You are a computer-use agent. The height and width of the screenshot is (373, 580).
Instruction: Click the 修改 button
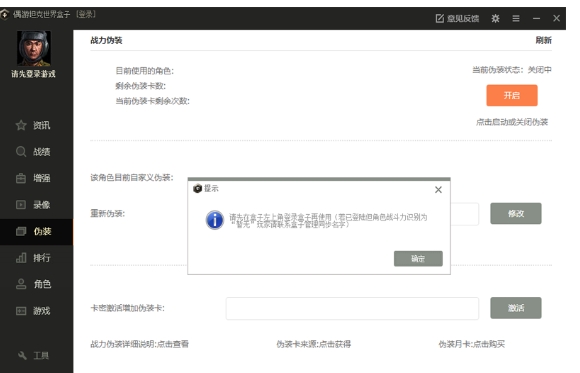(516, 214)
